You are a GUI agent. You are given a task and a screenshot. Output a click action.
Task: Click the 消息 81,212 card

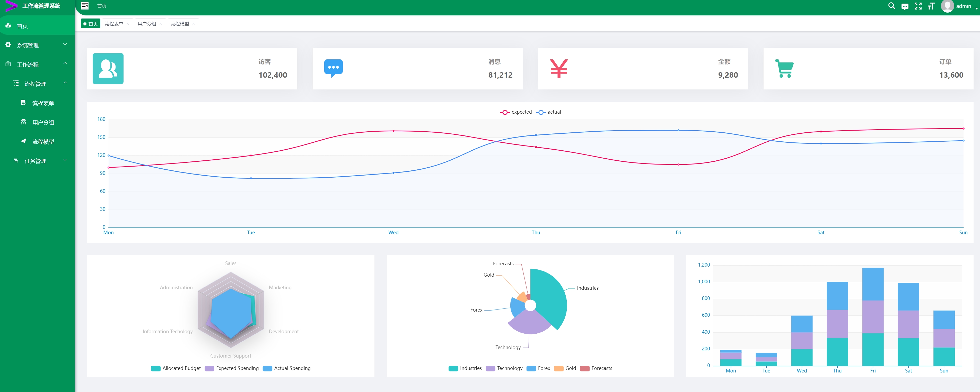click(417, 68)
